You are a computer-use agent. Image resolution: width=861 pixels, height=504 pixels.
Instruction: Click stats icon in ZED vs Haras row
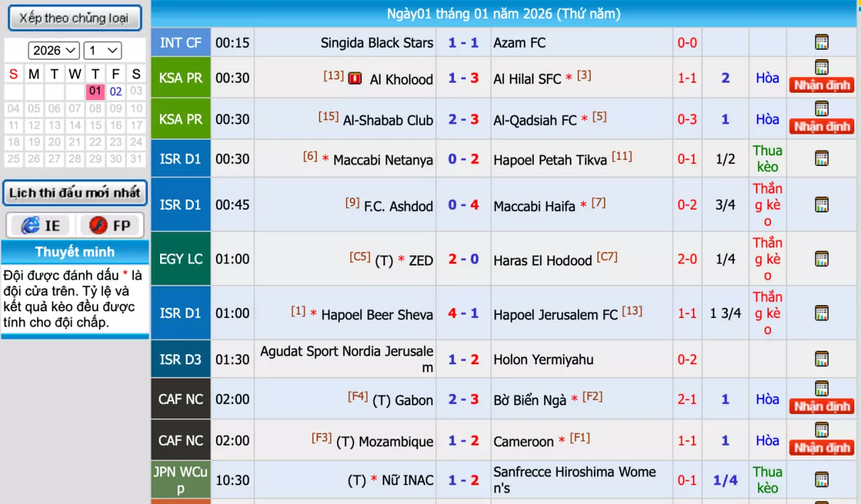click(x=821, y=259)
